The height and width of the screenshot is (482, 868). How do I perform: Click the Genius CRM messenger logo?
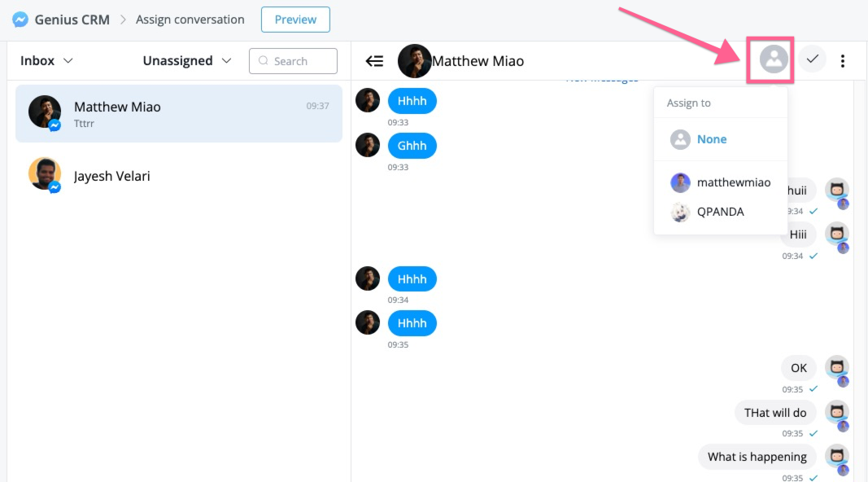pos(20,20)
